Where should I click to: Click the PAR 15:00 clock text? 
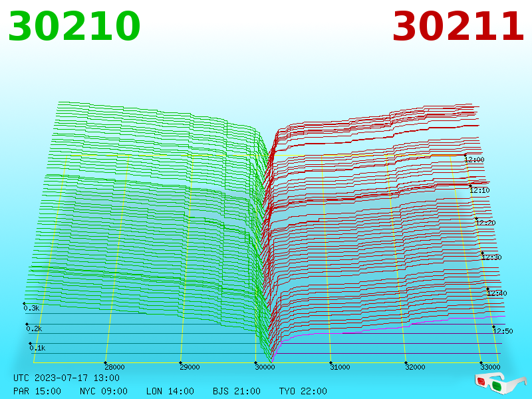click(37, 391)
